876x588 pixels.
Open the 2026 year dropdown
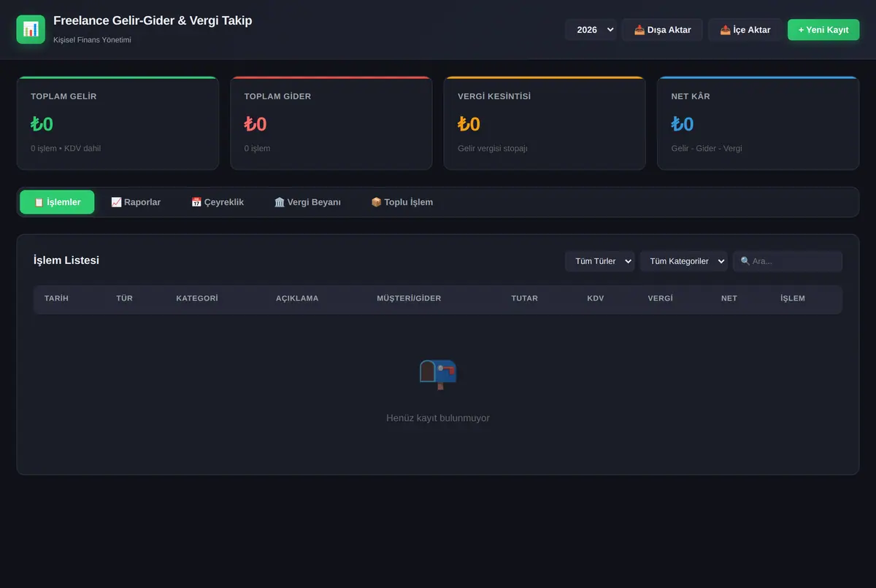tap(591, 30)
